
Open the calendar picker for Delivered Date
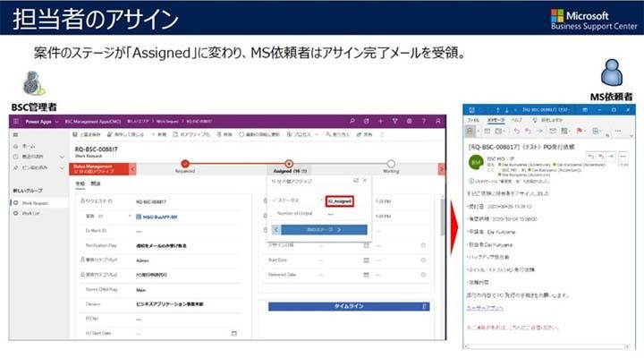367,275
